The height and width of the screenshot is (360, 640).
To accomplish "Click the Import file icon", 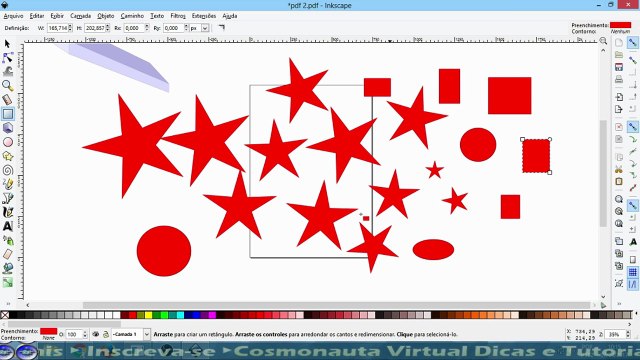I will tap(619, 97).
